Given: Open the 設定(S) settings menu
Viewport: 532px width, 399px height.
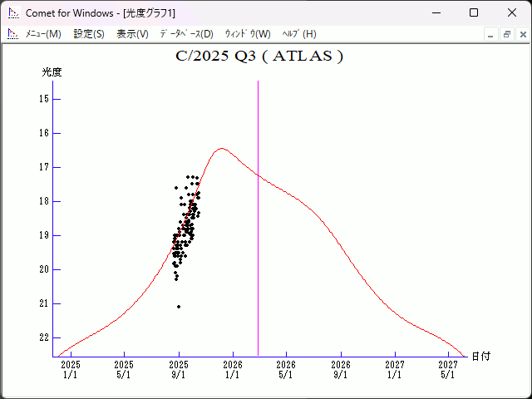Looking at the screenshot, I should point(89,34).
